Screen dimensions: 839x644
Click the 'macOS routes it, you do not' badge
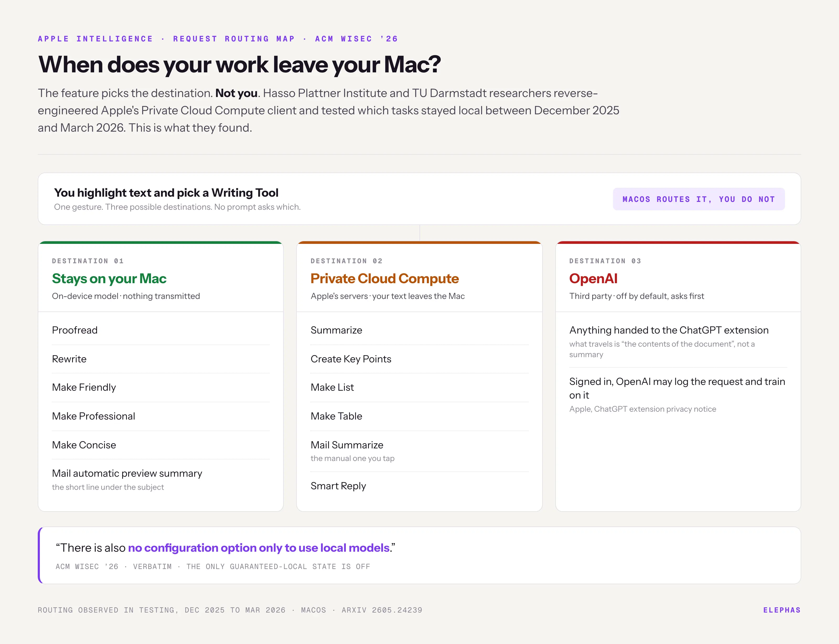tap(698, 199)
